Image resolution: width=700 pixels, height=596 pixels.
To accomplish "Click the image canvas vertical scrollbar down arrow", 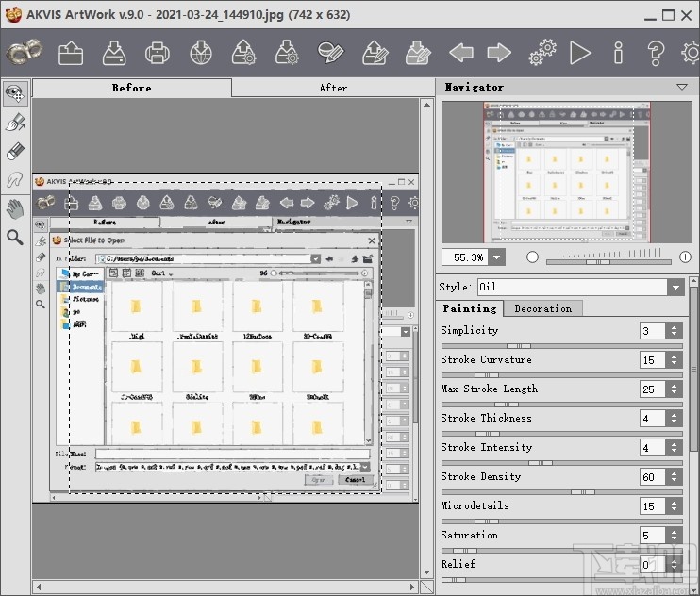I will [426, 572].
